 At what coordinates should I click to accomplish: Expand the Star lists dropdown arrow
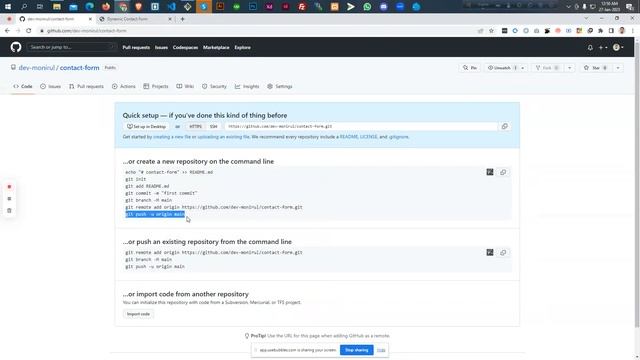tap(618, 68)
